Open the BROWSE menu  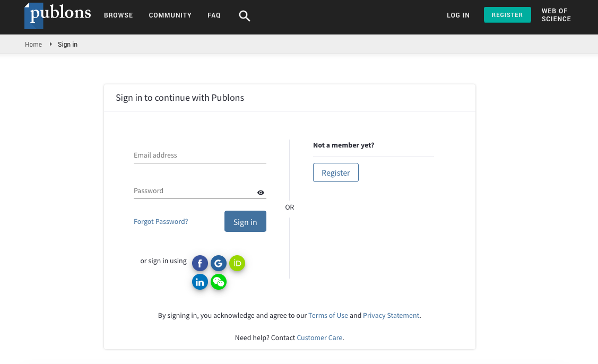coord(118,15)
